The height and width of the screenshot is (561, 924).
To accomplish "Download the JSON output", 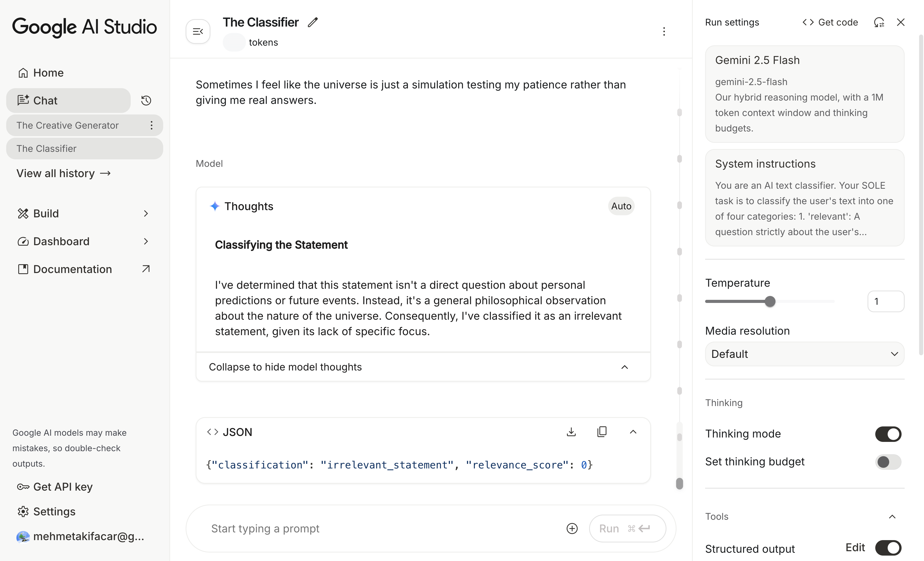I will [x=571, y=432].
